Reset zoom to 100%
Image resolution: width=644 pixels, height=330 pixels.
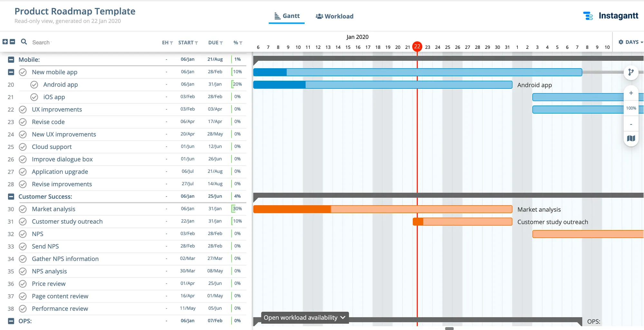[631, 108]
